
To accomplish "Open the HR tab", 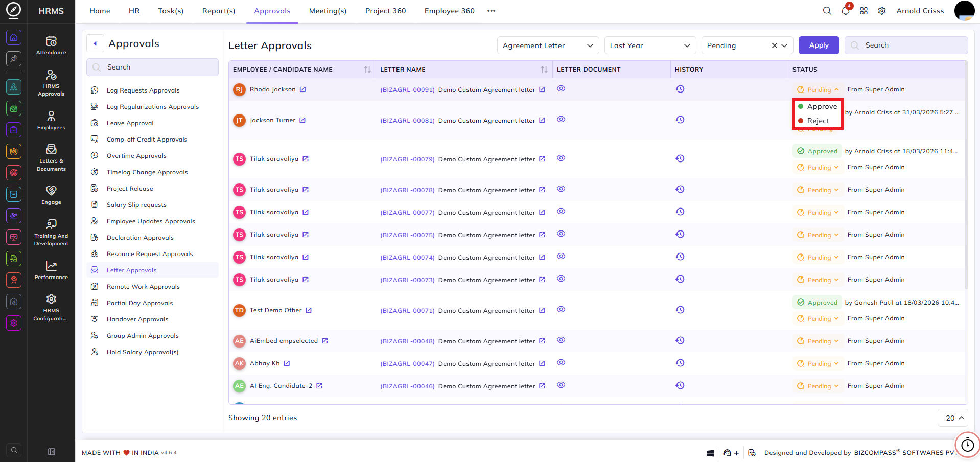I will click(134, 11).
